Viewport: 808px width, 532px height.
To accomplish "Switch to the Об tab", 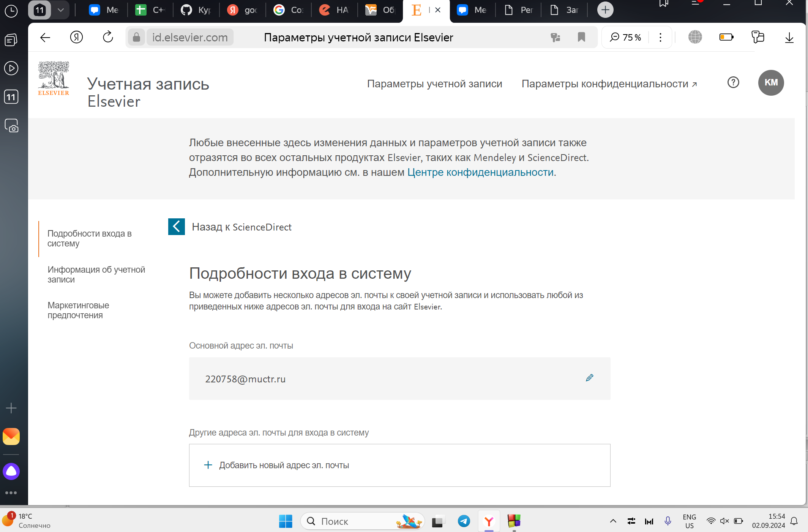I will [380, 10].
